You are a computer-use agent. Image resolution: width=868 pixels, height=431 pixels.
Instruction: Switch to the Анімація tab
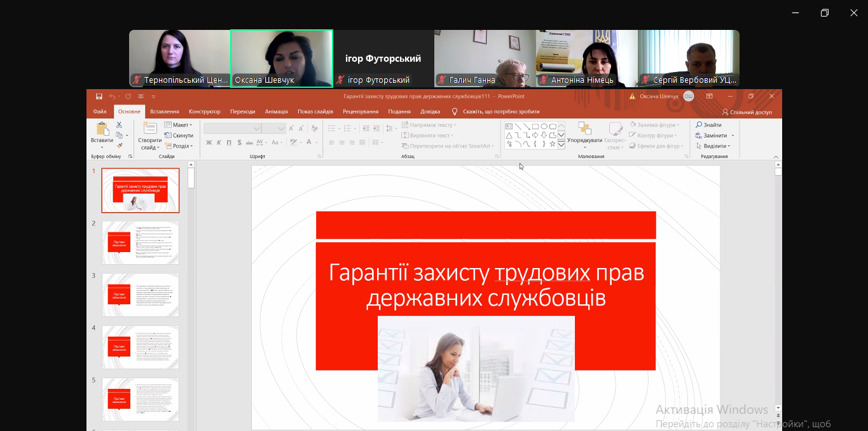click(276, 111)
